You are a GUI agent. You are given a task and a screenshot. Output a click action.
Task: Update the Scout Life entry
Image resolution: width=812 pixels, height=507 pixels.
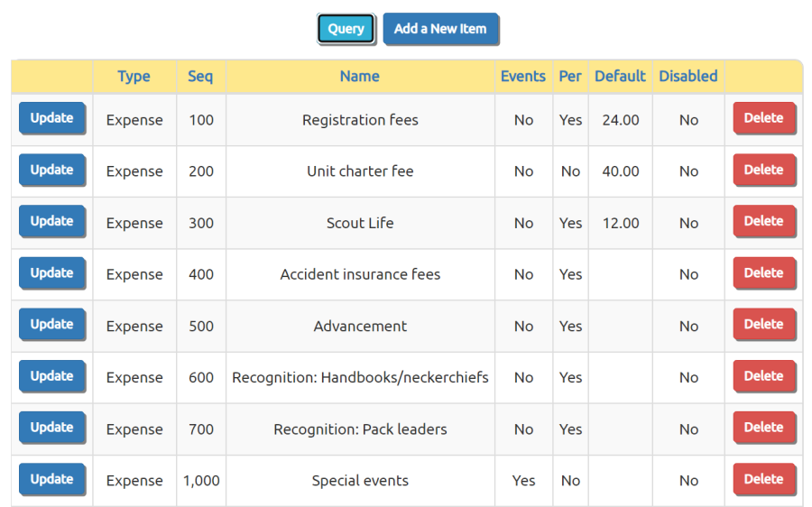point(51,221)
